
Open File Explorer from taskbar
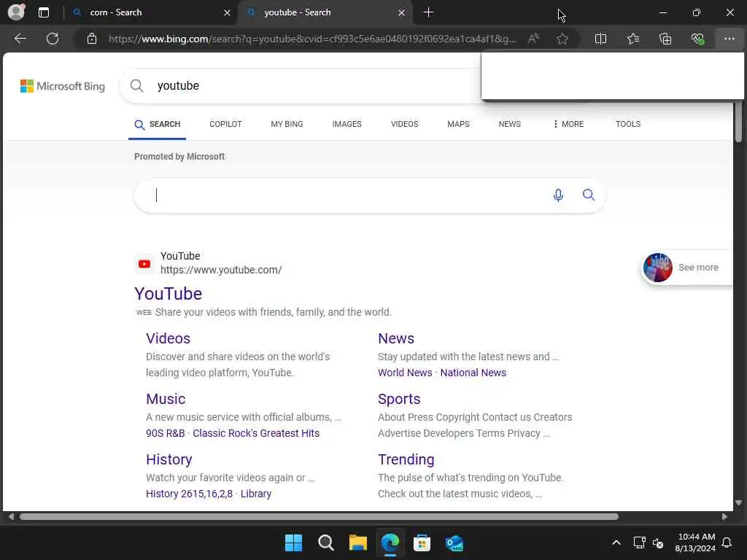tap(357, 542)
